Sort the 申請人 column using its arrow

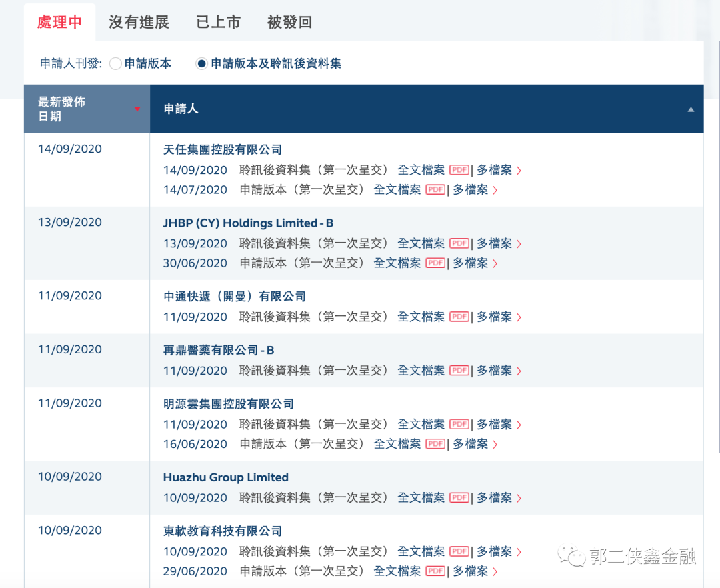tap(691, 109)
